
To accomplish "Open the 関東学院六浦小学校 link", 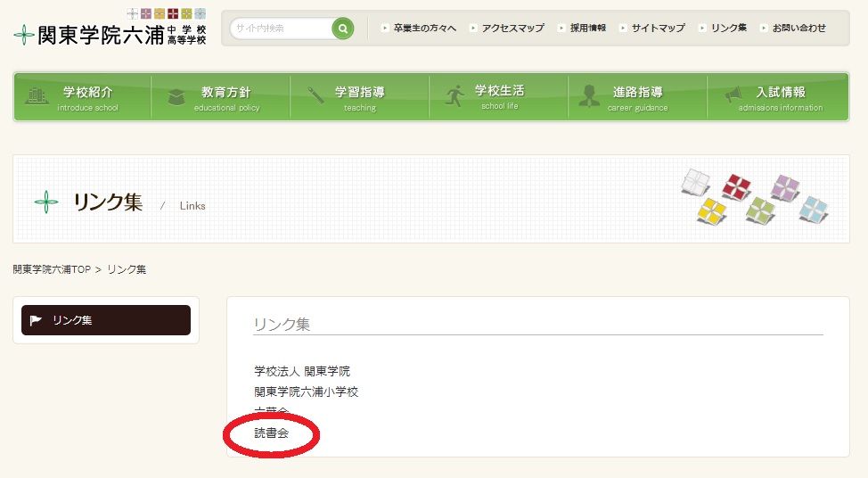I will click(x=307, y=391).
